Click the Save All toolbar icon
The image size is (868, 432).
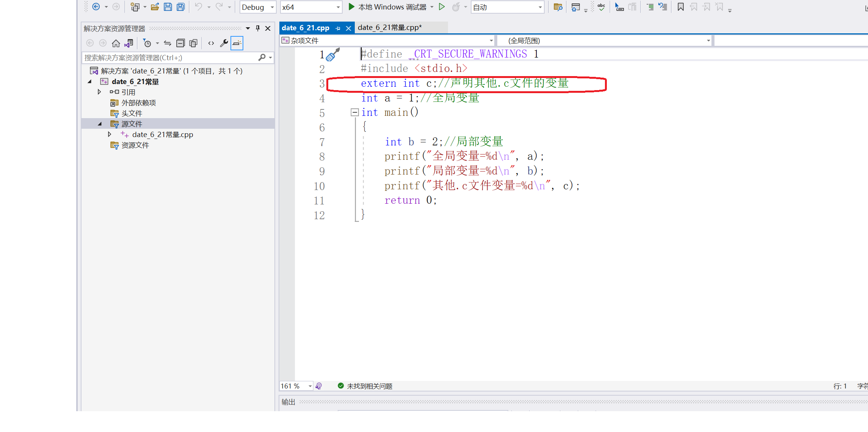pos(181,7)
